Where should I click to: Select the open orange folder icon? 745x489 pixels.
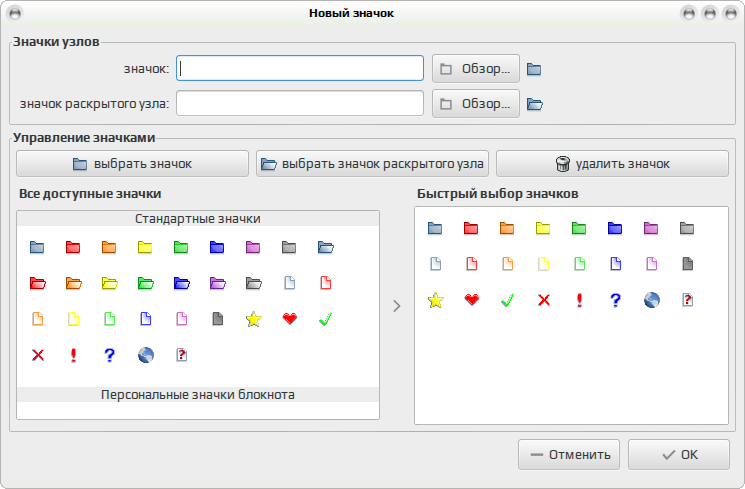(x=74, y=283)
